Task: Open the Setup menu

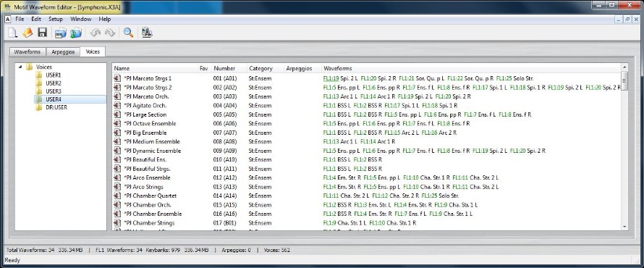Action: pyautogui.click(x=56, y=20)
